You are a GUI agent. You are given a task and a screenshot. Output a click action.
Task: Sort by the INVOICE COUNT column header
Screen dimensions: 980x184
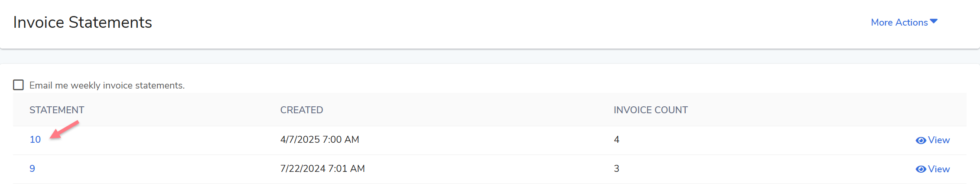[651, 110]
